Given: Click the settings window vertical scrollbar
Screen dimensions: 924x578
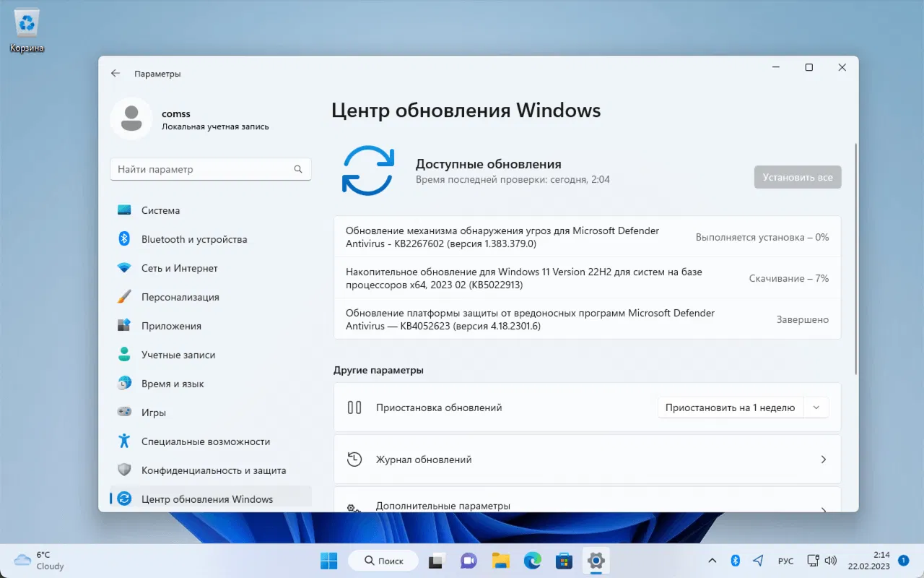Looking at the screenshot, I should [x=856, y=259].
